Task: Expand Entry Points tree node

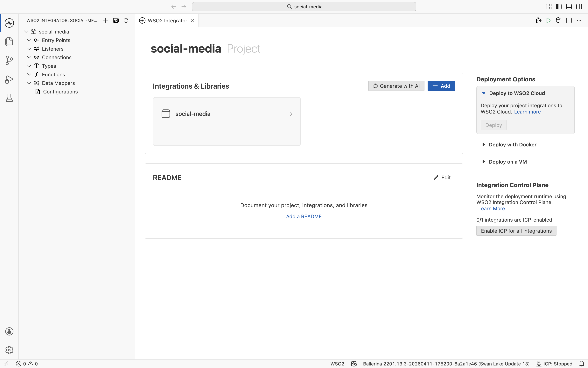Action: [29, 40]
